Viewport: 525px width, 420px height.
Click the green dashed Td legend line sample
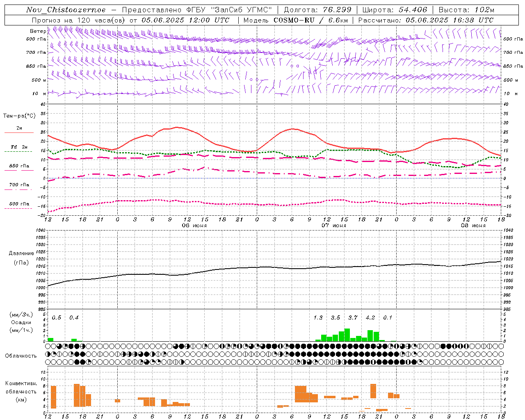click(x=18, y=151)
